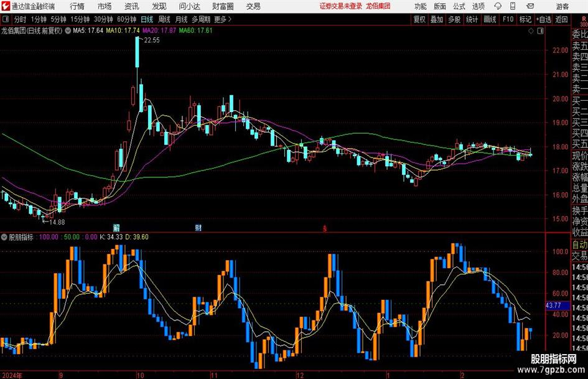
Task: Open the 公式 menu
Action: pyautogui.click(x=459, y=6)
